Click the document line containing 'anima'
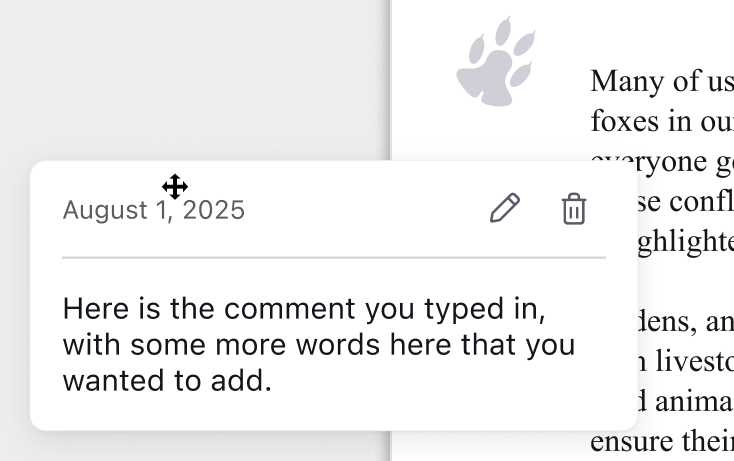 coord(690,400)
